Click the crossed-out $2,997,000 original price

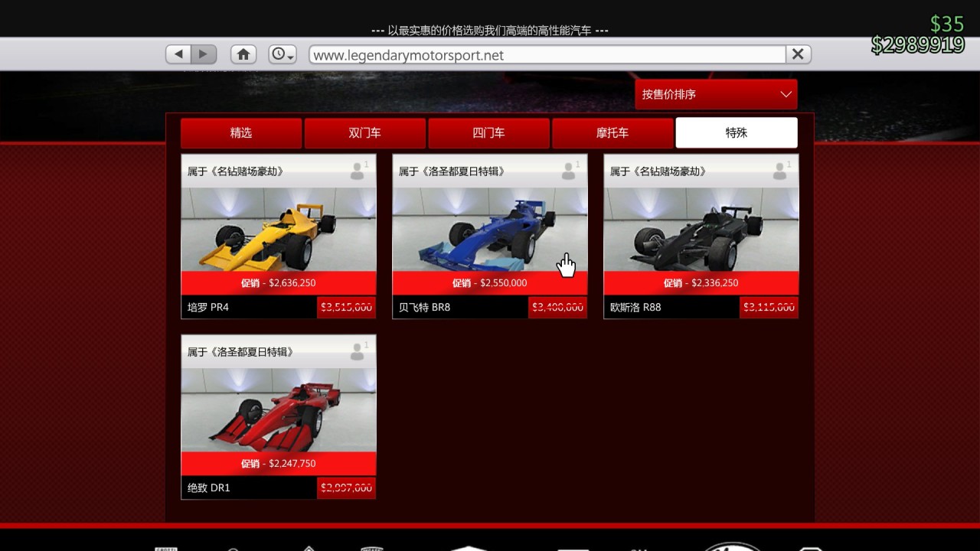347,487
